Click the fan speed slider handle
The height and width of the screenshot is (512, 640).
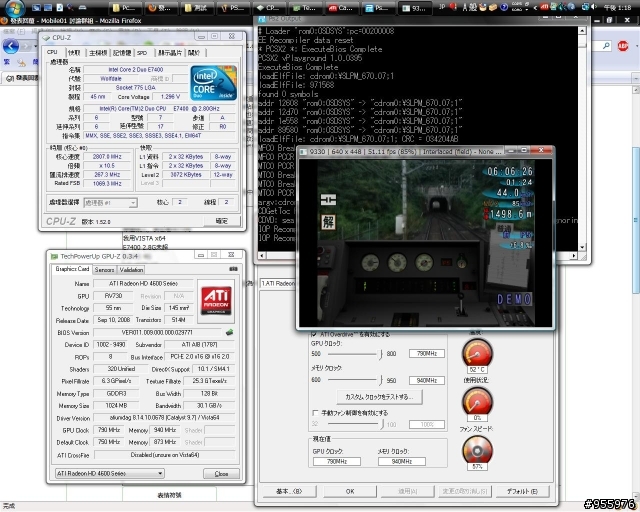pos(382,424)
